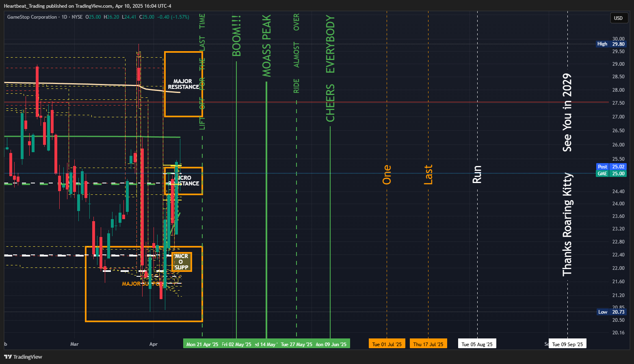Click the Post 25.02 price label

pyautogui.click(x=611, y=166)
